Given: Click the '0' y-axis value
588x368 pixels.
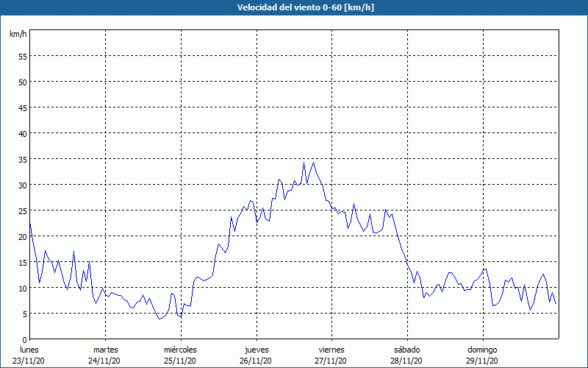Looking at the screenshot, I should coord(25,340).
